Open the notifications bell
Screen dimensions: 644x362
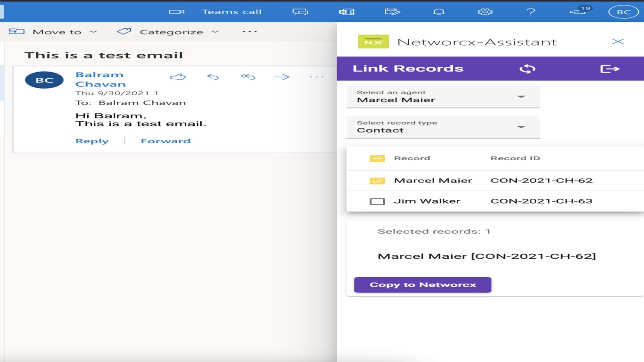coord(439,12)
